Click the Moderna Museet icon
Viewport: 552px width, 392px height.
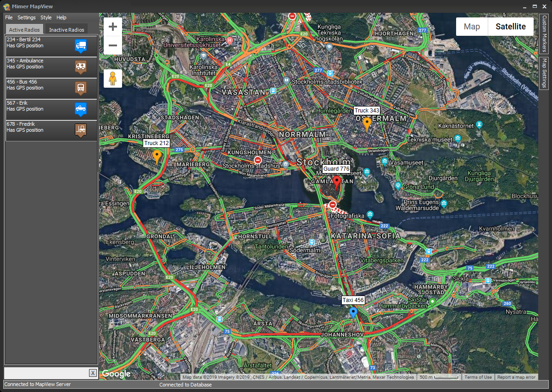367,172
